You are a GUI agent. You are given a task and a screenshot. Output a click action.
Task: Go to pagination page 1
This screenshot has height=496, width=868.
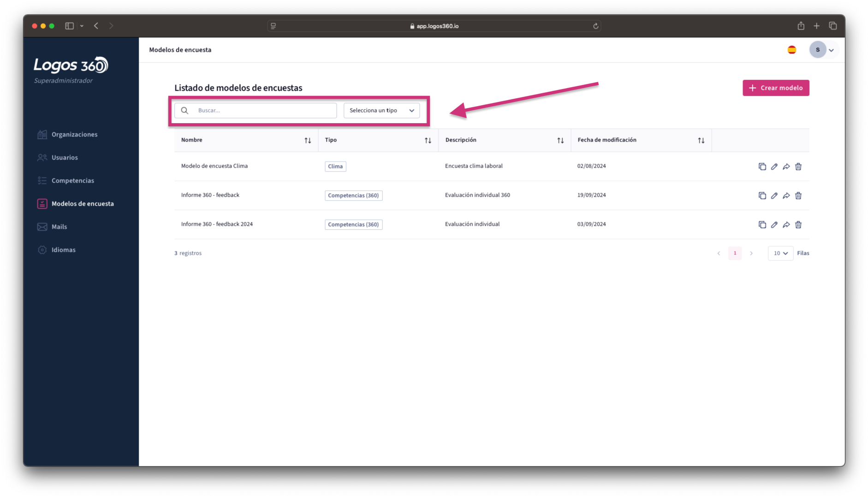(x=735, y=253)
